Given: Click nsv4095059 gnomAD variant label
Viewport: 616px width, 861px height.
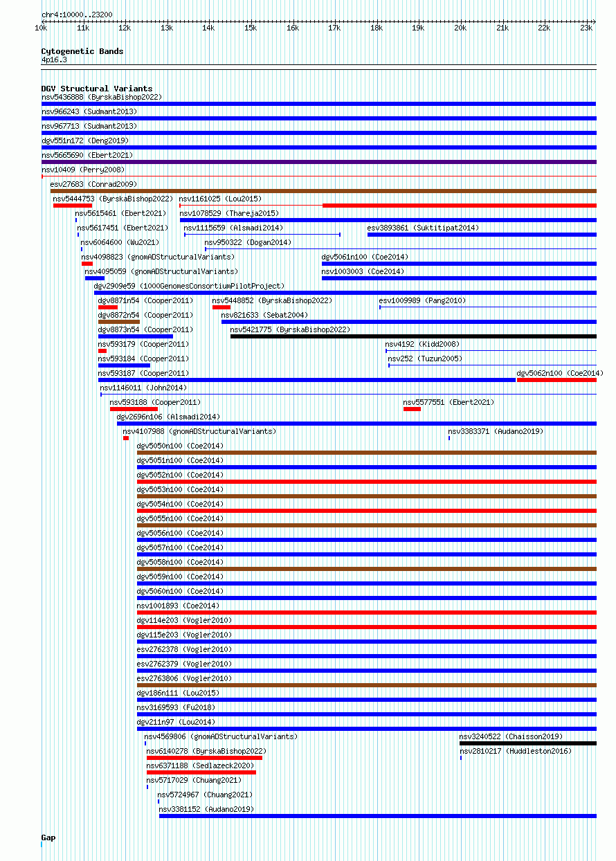Looking at the screenshot, I should pos(161,271).
